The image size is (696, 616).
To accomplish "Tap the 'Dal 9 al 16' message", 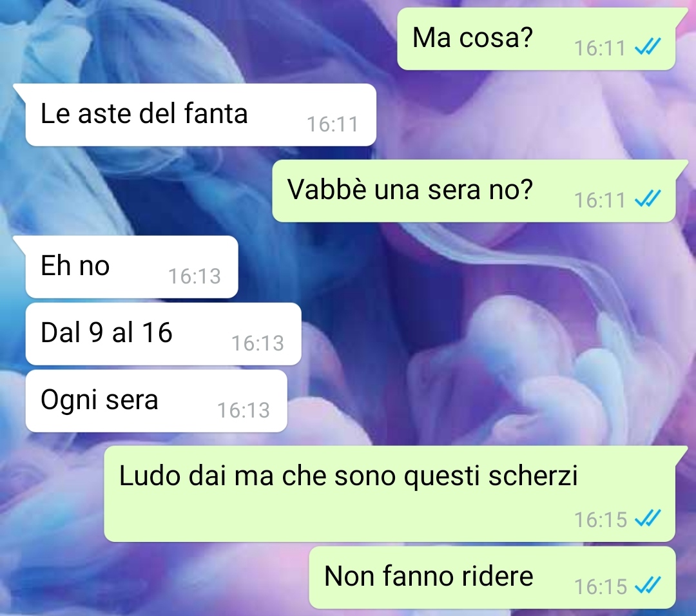I will coord(163,334).
